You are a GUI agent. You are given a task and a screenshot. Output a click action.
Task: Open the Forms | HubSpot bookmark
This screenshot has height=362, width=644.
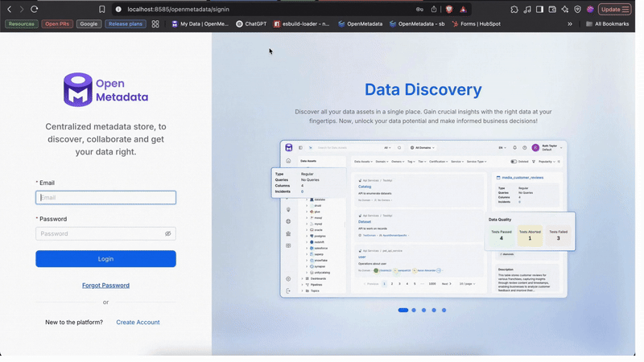pos(476,24)
